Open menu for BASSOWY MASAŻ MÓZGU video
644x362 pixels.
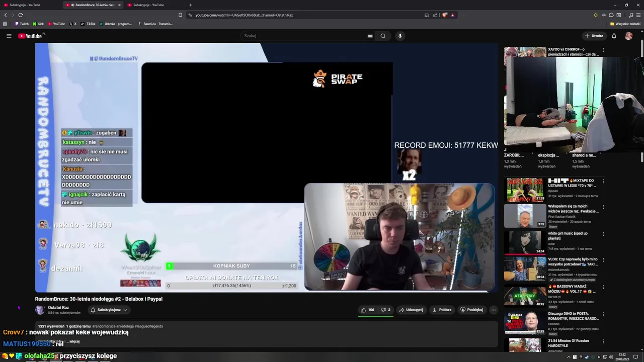click(x=603, y=287)
